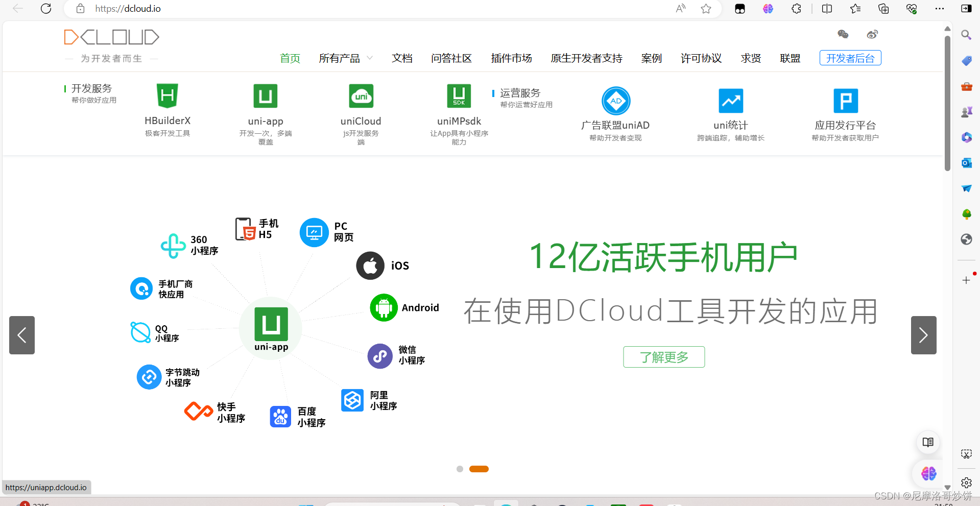Click the PC网页 monitor icon

pos(314,232)
